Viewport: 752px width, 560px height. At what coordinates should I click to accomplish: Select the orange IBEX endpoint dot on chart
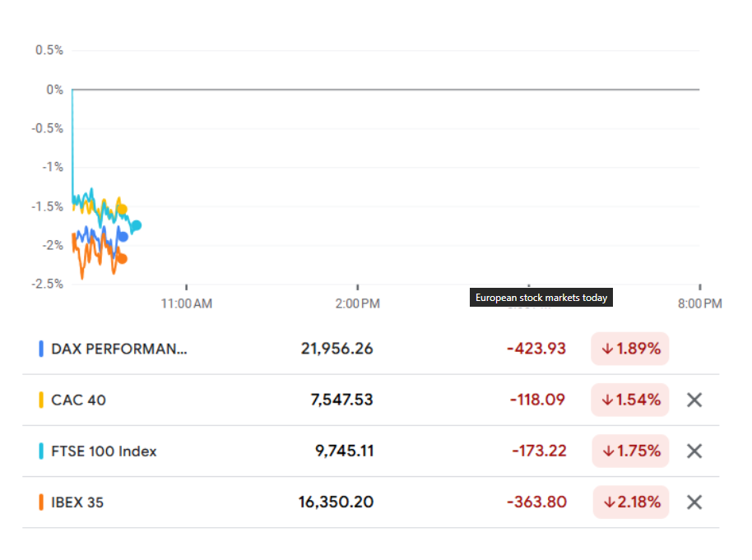click(123, 259)
